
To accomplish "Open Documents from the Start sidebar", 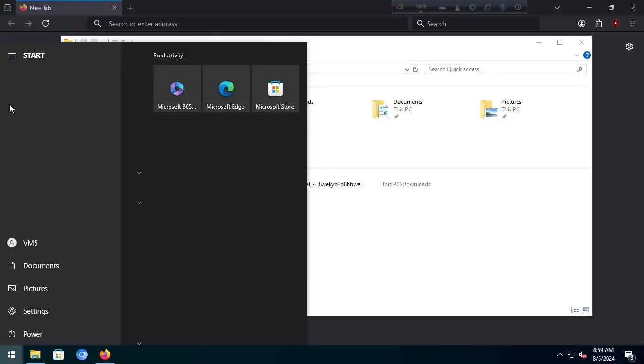I will click(x=61, y=266).
